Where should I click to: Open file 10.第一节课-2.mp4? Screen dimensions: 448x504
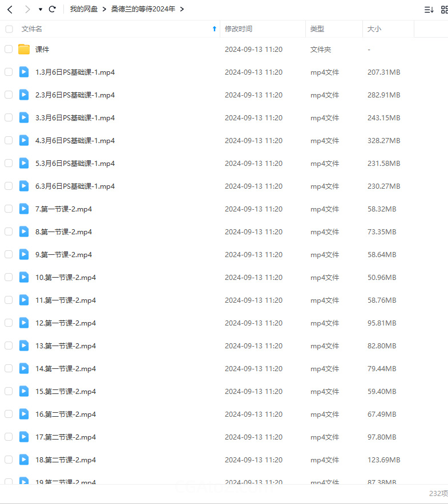click(66, 278)
